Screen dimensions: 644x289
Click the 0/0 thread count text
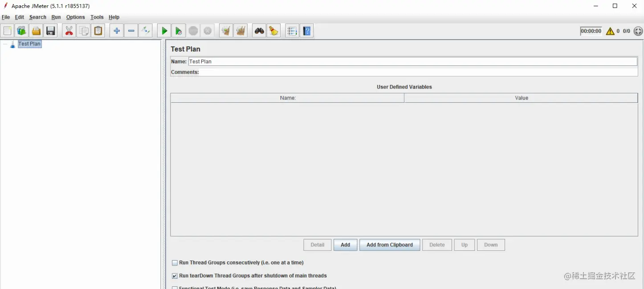click(x=626, y=31)
